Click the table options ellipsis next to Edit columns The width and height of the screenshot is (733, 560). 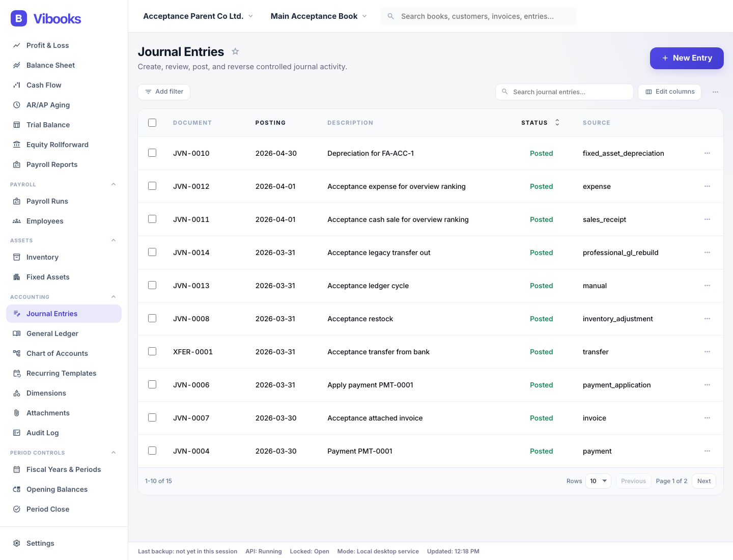click(715, 92)
